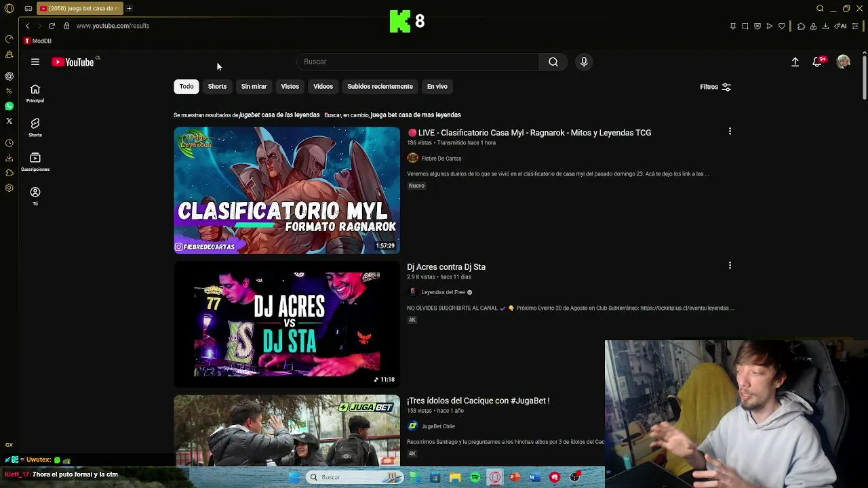Open Principal in the YouTube sidebar
The width and height of the screenshot is (868, 488).
(35, 94)
